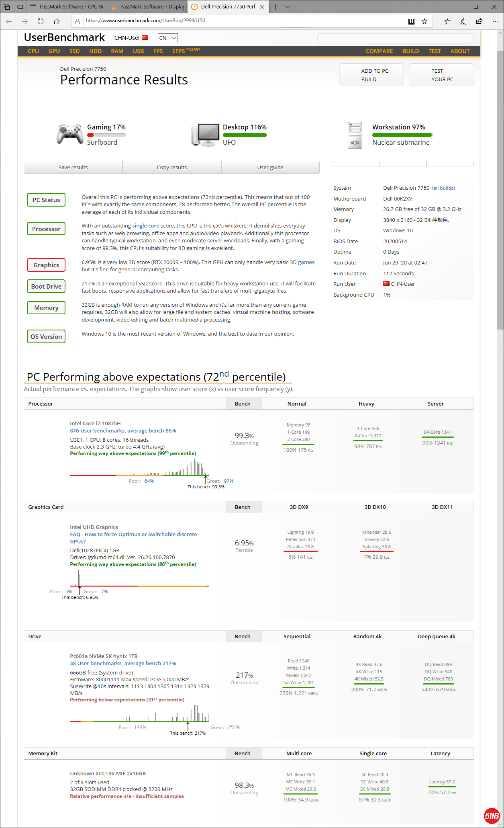Add page to favorites with star icon
This screenshot has height=828, width=504.
(424, 21)
